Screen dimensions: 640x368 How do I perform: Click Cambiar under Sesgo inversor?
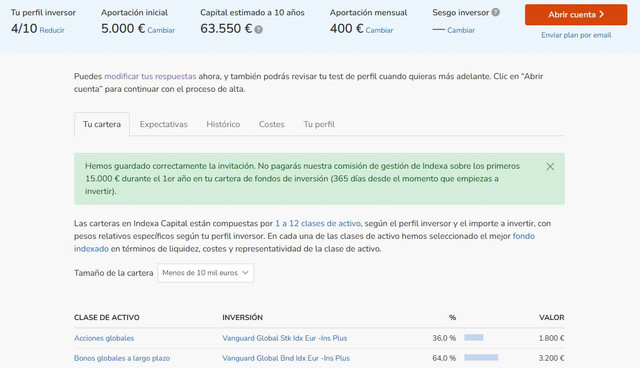461,30
